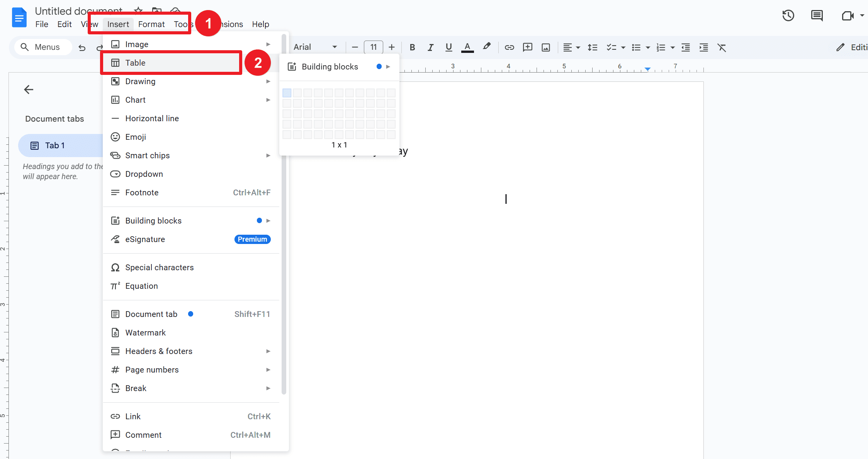This screenshot has height=459, width=868.
Task: Click the Emoji option in Insert menu
Action: click(x=136, y=137)
